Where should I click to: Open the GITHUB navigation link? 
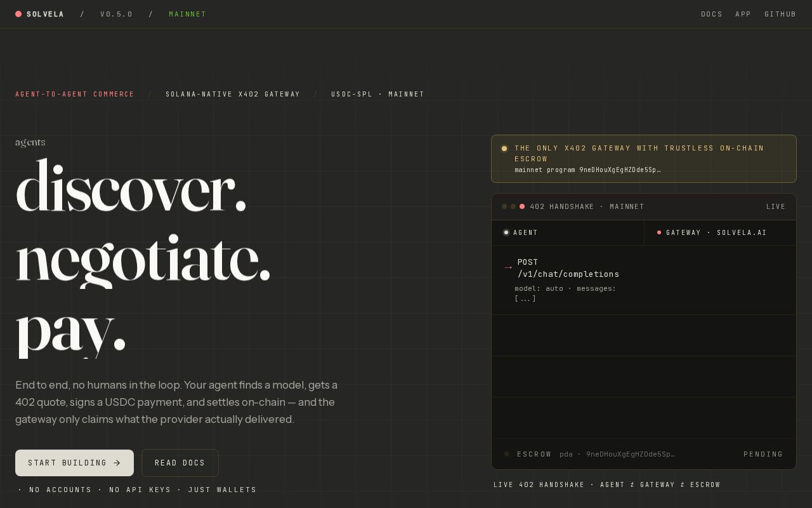point(780,14)
